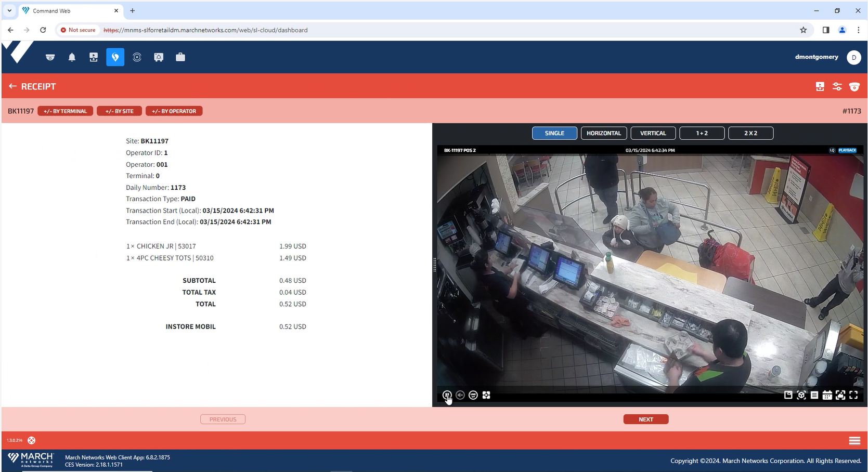Click the CHICKEN JR | 53017 line item

pyautogui.click(x=216, y=246)
